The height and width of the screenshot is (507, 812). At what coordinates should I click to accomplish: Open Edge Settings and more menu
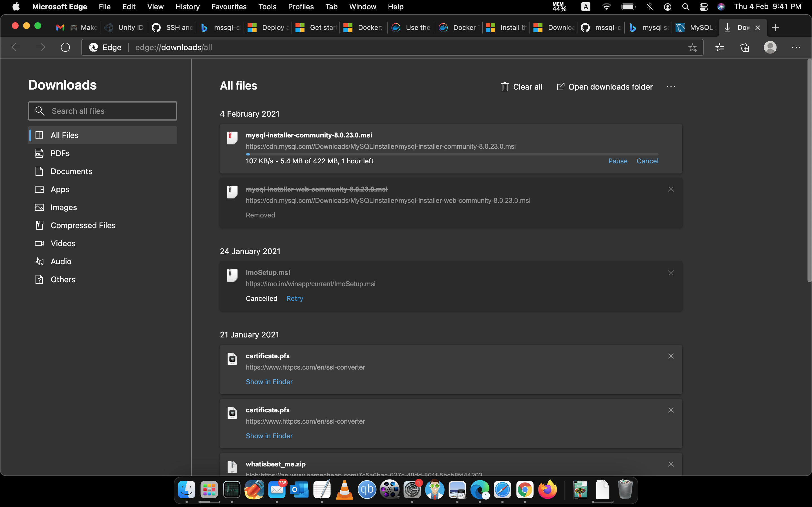pyautogui.click(x=796, y=47)
